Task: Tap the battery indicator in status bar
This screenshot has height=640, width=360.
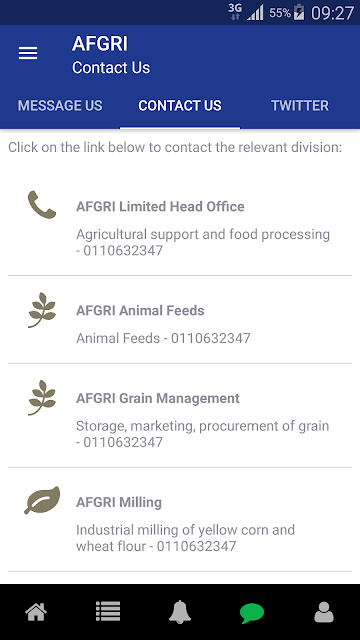Action: pyautogui.click(x=299, y=13)
